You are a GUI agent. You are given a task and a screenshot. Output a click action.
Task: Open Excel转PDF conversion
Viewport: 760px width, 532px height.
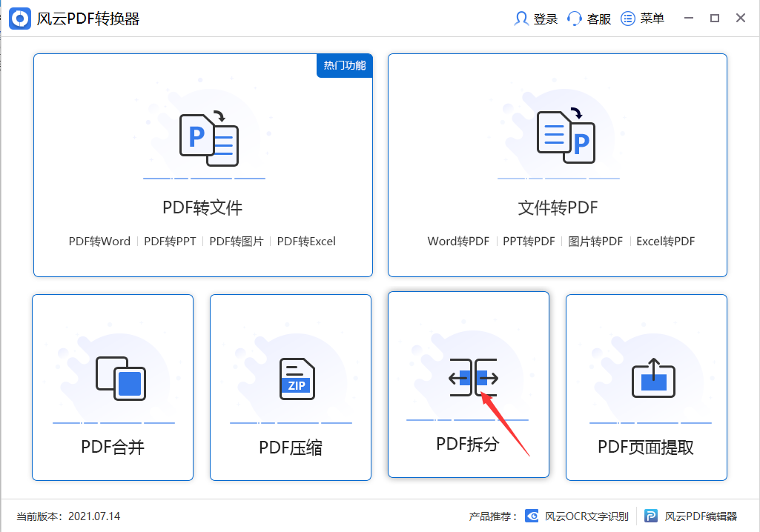coord(666,242)
